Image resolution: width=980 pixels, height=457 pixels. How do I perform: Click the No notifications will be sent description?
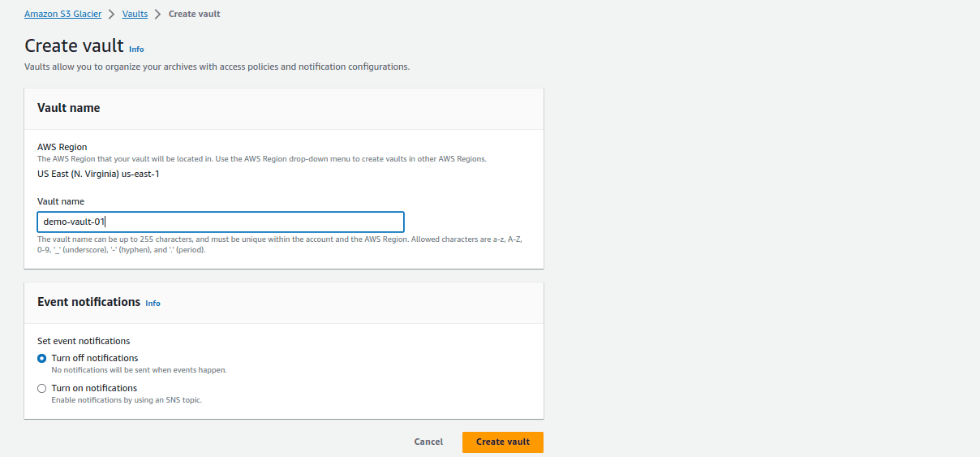139,370
